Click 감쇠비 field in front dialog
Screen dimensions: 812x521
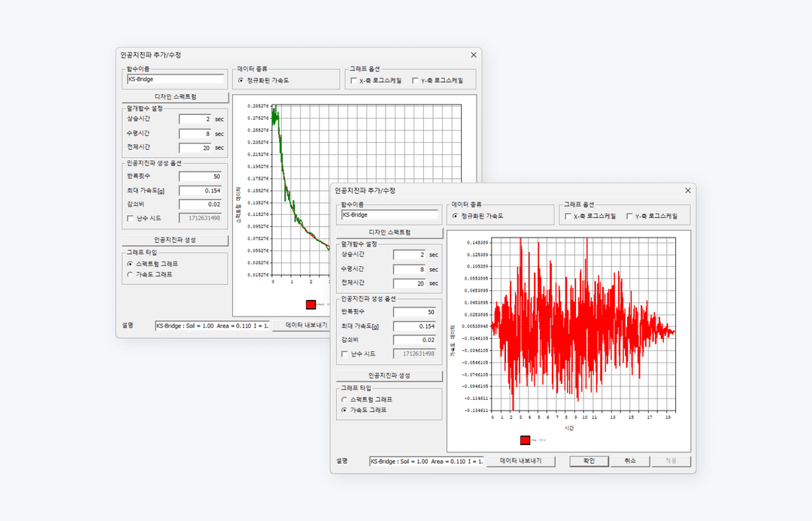414,341
